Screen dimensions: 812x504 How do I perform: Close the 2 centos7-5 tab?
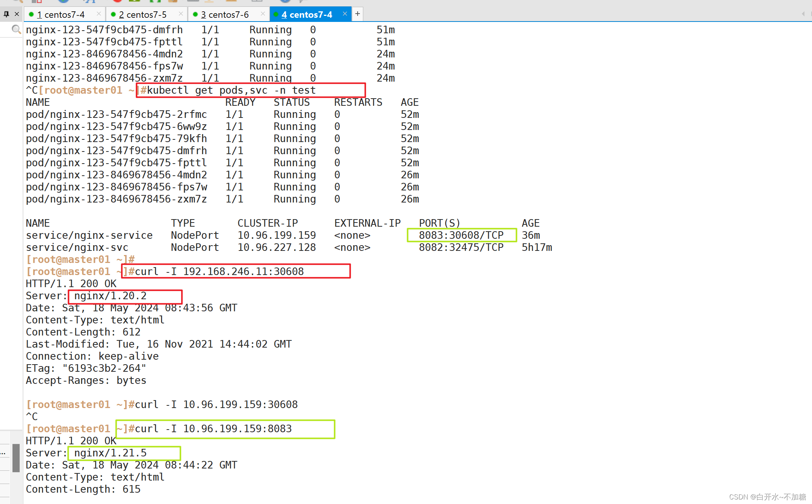pos(181,14)
